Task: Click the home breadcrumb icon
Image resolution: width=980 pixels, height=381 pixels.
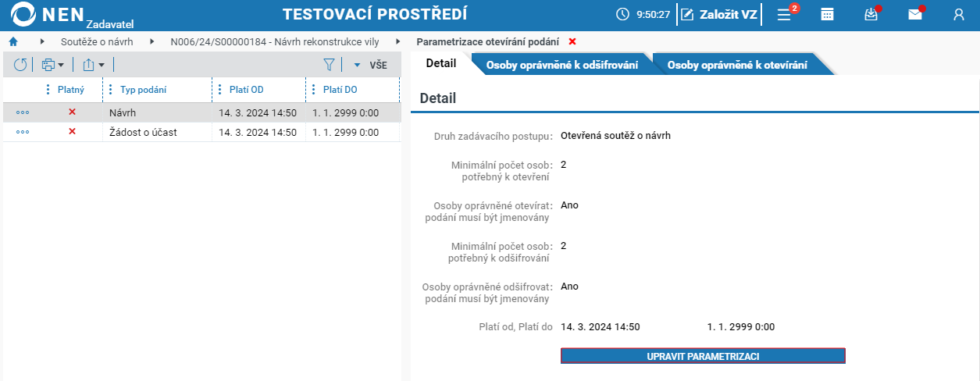Action: (x=13, y=41)
